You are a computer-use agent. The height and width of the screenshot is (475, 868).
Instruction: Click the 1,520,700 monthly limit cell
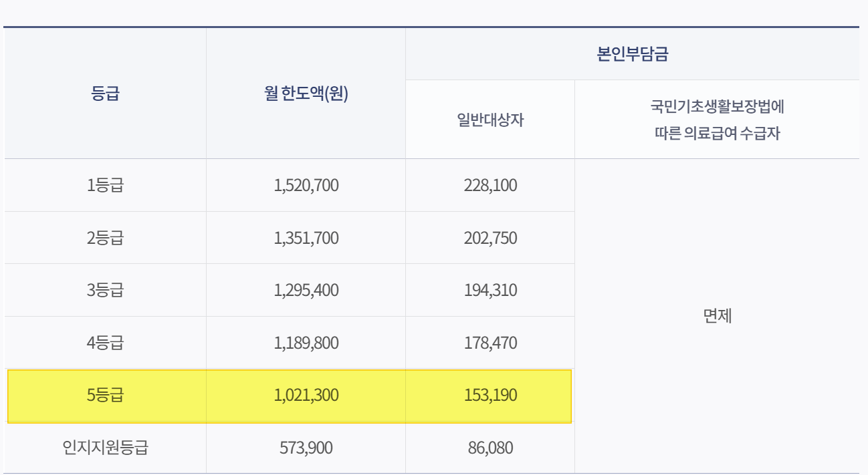click(305, 185)
